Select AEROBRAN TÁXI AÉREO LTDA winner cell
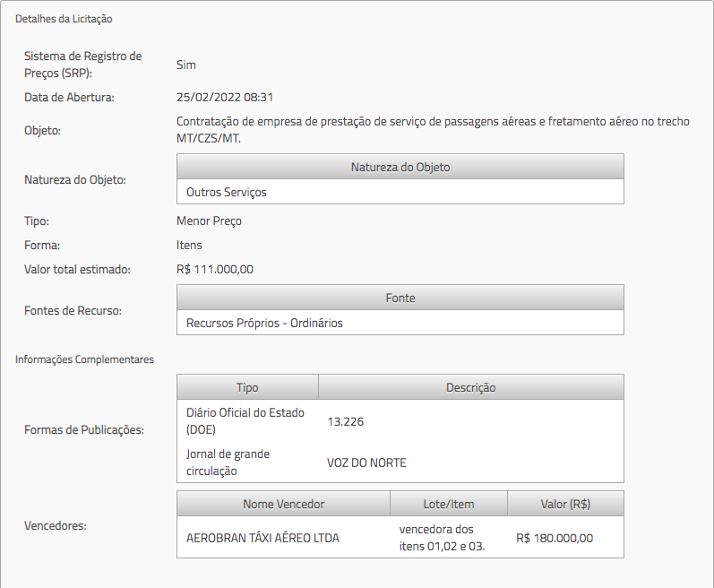This screenshot has height=588, width=714. tap(262, 539)
